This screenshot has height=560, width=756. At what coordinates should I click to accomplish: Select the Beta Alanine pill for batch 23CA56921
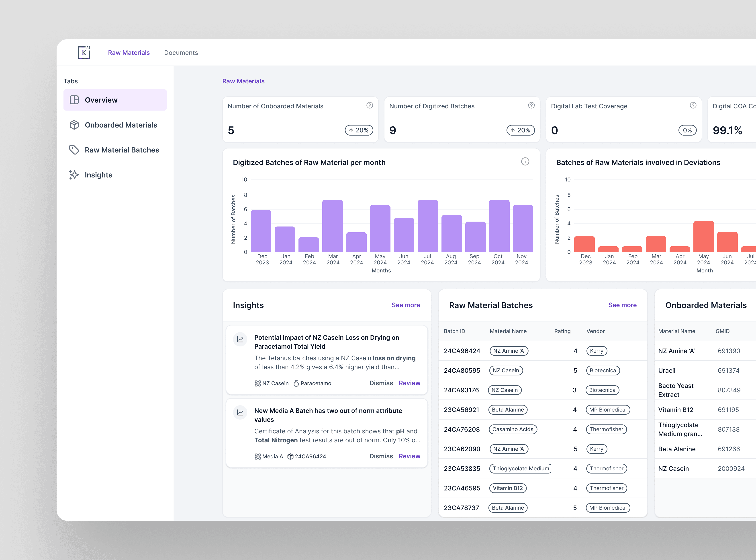(x=508, y=410)
